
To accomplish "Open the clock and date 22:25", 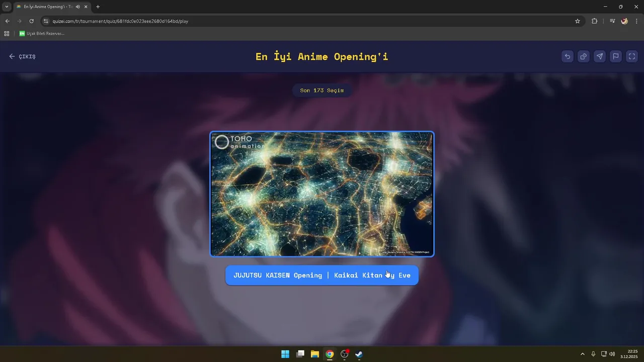I will [x=629, y=354].
